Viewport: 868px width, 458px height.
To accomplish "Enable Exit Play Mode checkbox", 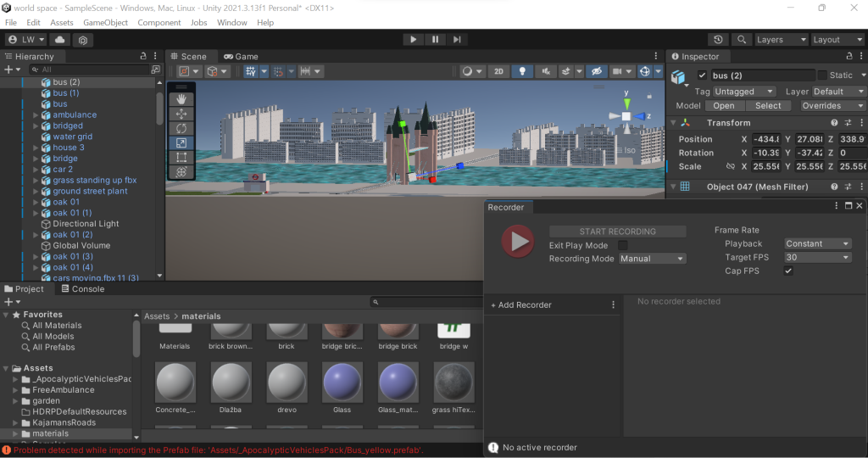I will 623,245.
